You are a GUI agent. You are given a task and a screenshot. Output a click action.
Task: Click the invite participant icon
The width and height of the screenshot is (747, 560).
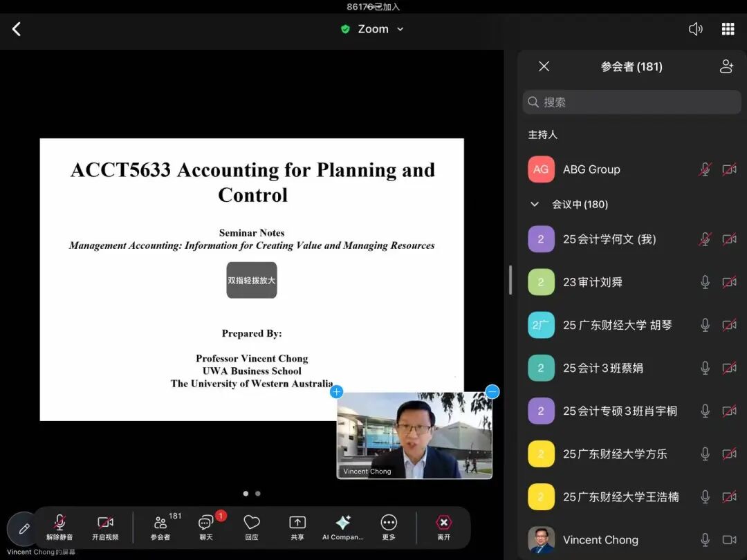(726, 66)
